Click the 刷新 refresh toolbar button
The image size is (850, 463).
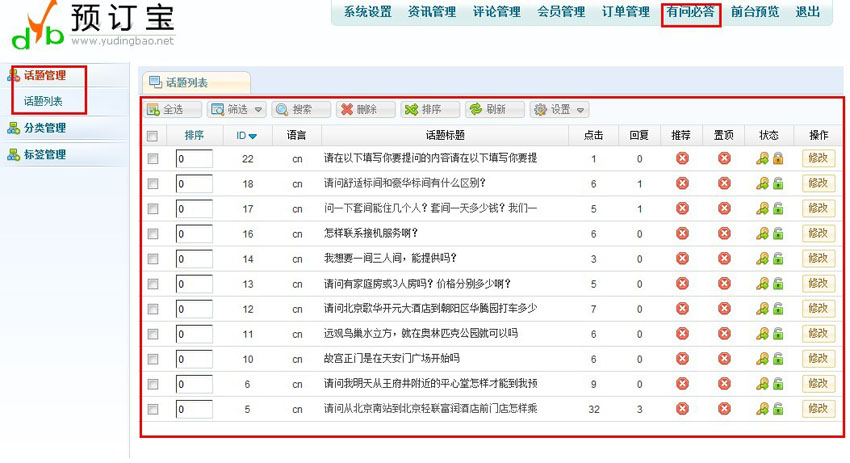pos(494,110)
